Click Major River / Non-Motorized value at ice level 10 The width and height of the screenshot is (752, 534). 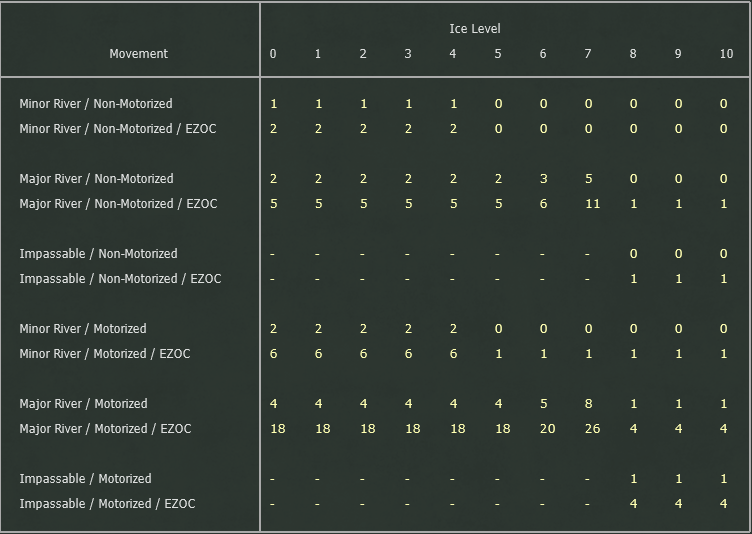click(724, 178)
